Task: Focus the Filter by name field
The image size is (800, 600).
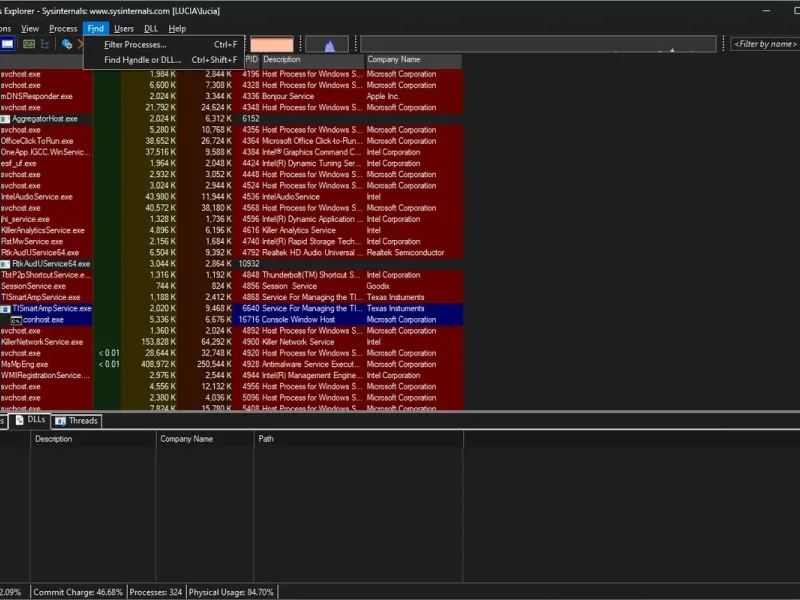Action: [765, 44]
